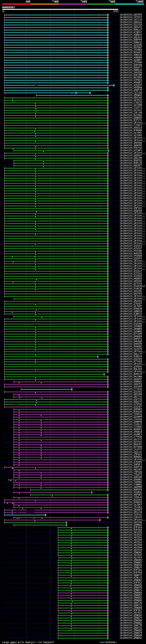Select hit label UniRef100_P90731
The width and height of the screenshot is (146, 644).
[131, 148]
